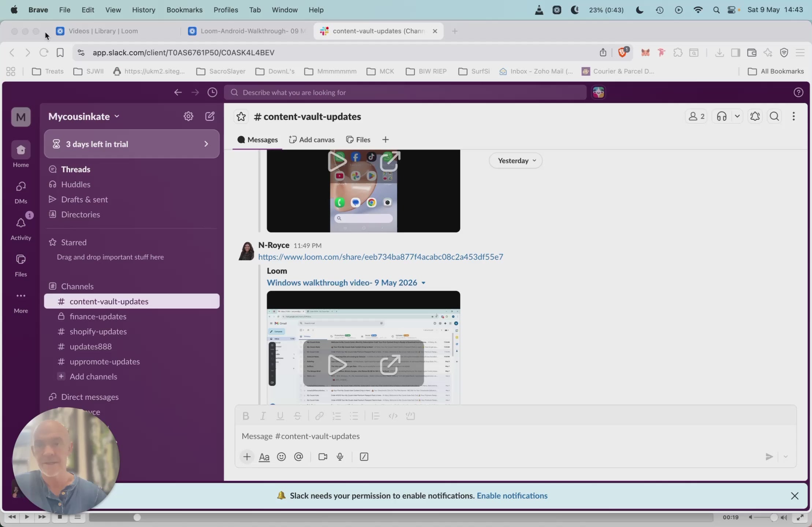Collapse the Direct messages section
This screenshot has width=812, height=527.
point(89,397)
